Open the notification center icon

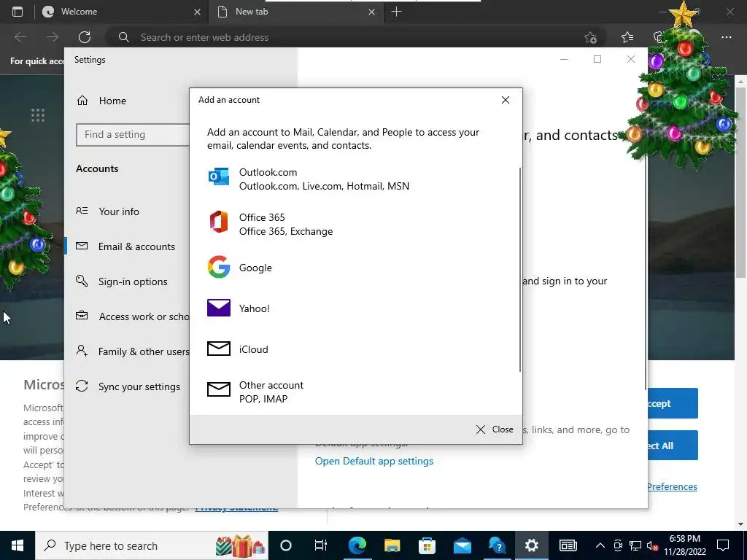[723, 545]
